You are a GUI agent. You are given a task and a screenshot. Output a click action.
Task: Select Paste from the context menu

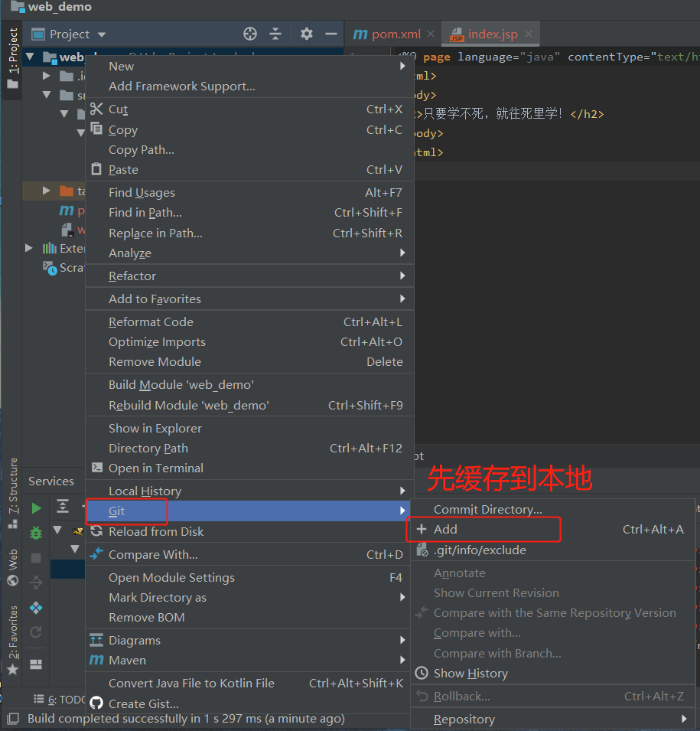[250, 170]
